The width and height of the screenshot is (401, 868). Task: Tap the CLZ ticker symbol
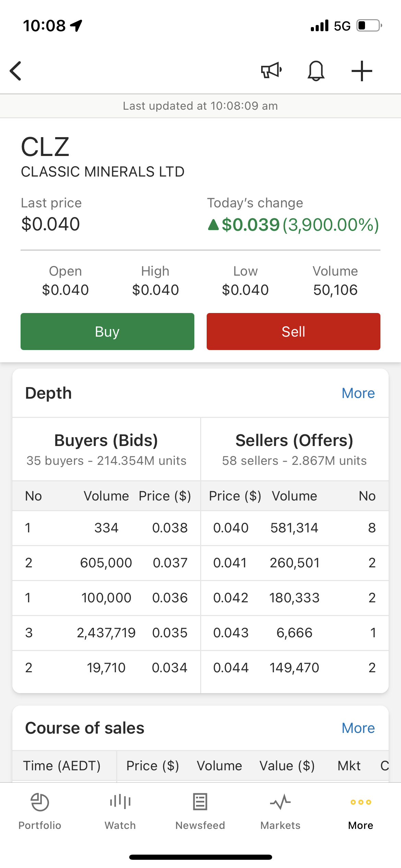point(45,147)
